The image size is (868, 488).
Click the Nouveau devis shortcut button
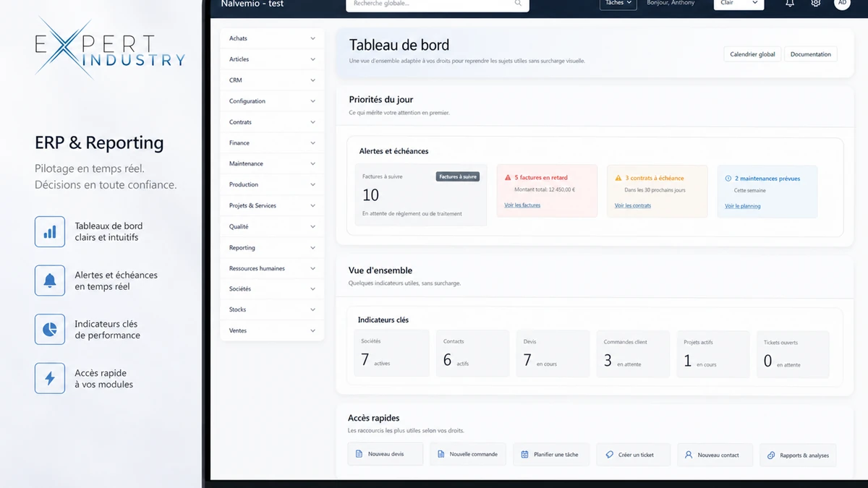coord(386,455)
